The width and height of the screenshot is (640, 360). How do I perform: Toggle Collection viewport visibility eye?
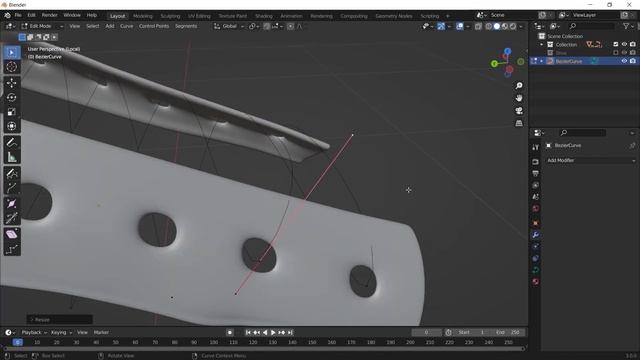624,44
